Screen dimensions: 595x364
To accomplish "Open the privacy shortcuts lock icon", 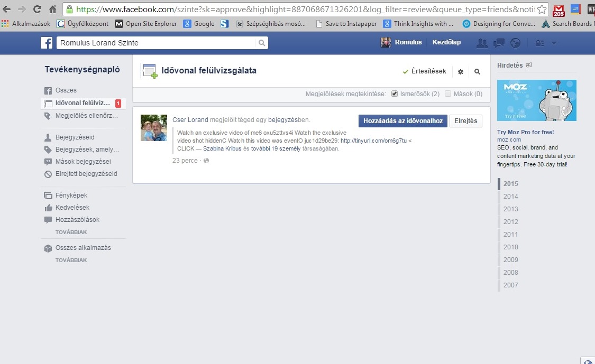I will 539,43.
